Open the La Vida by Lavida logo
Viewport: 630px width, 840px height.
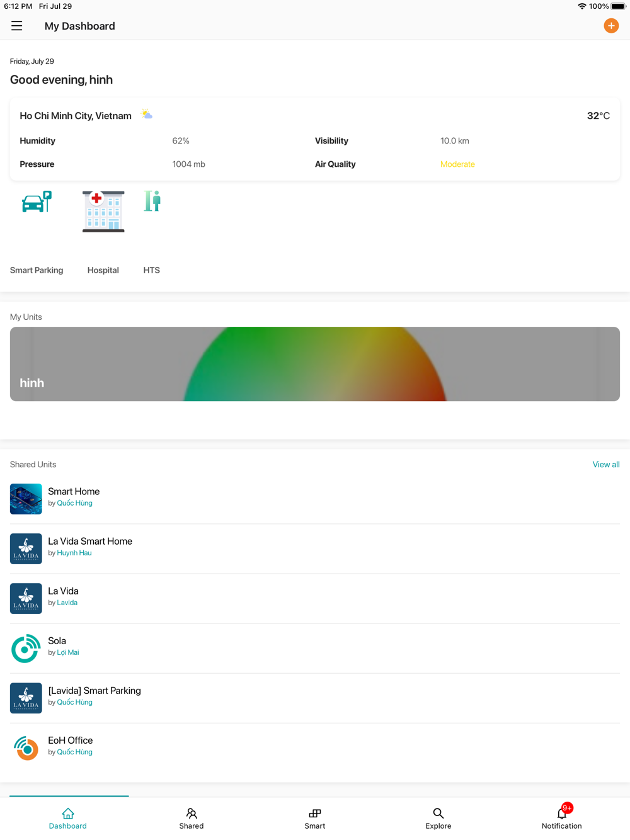click(26, 598)
